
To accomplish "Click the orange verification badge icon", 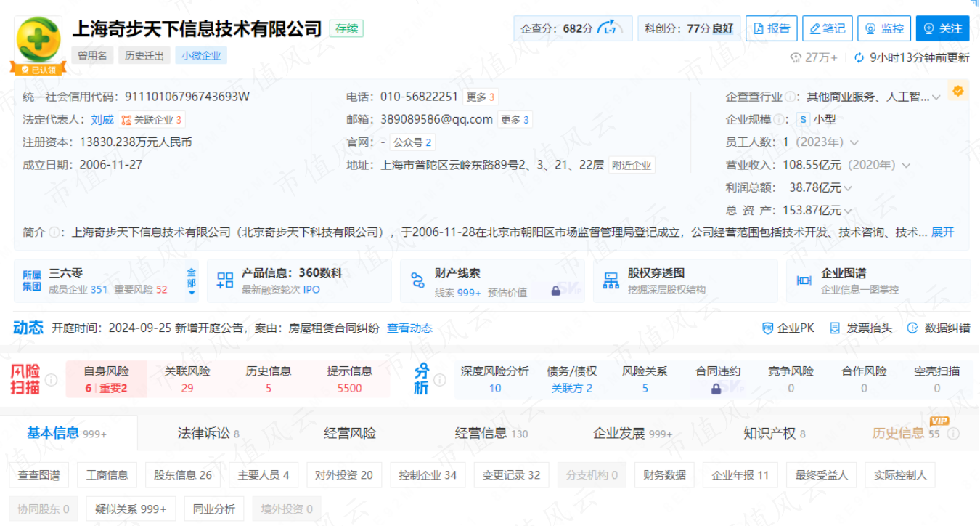I will coord(958,91).
